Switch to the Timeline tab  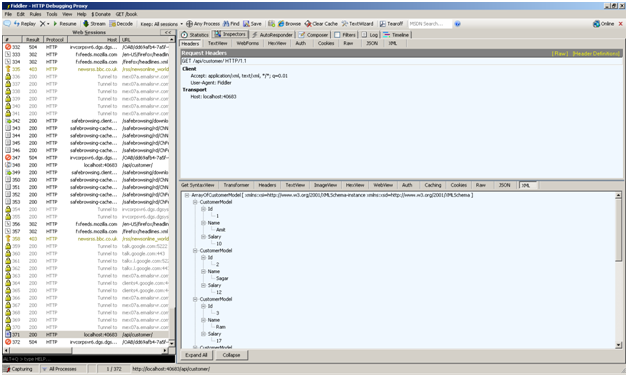pyautogui.click(x=396, y=35)
